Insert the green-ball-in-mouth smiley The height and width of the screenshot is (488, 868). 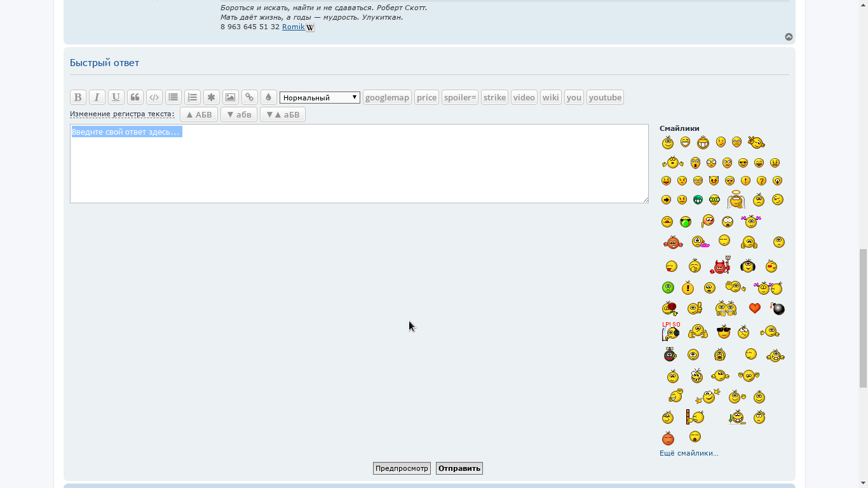click(x=685, y=222)
